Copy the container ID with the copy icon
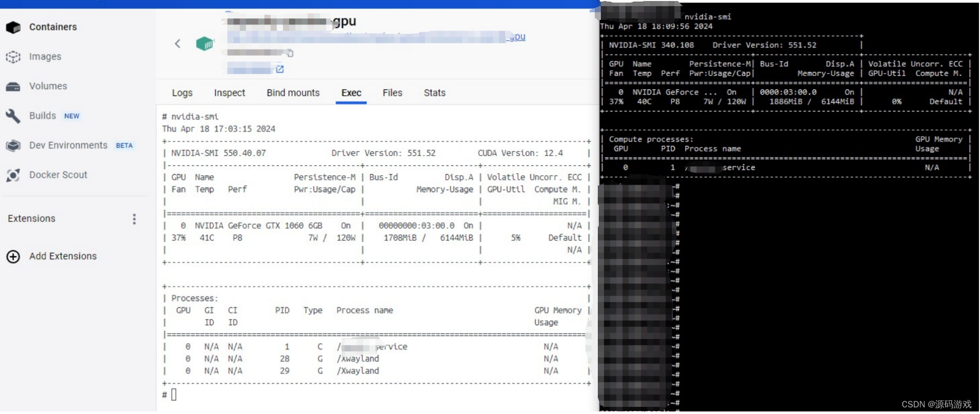This screenshot has width=980, height=414. 290,53
